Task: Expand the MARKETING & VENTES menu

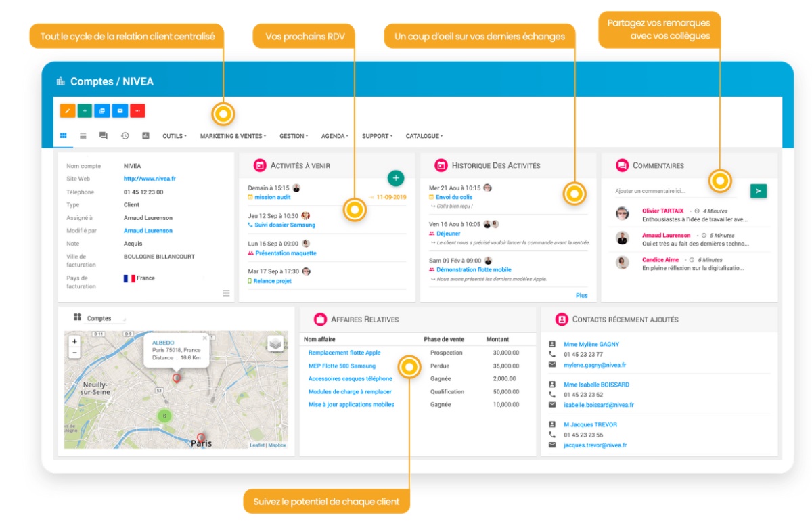Action: [x=233, y=136]
